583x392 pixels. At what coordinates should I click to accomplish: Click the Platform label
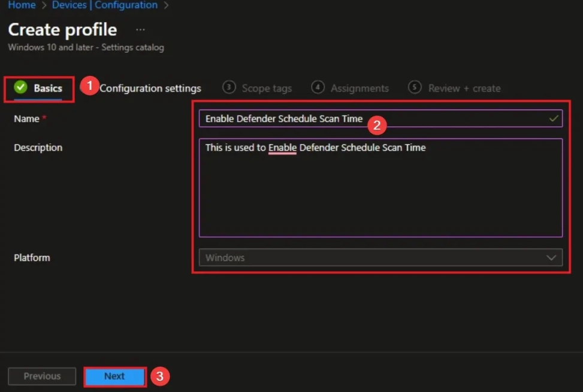(x=32, y=257)
